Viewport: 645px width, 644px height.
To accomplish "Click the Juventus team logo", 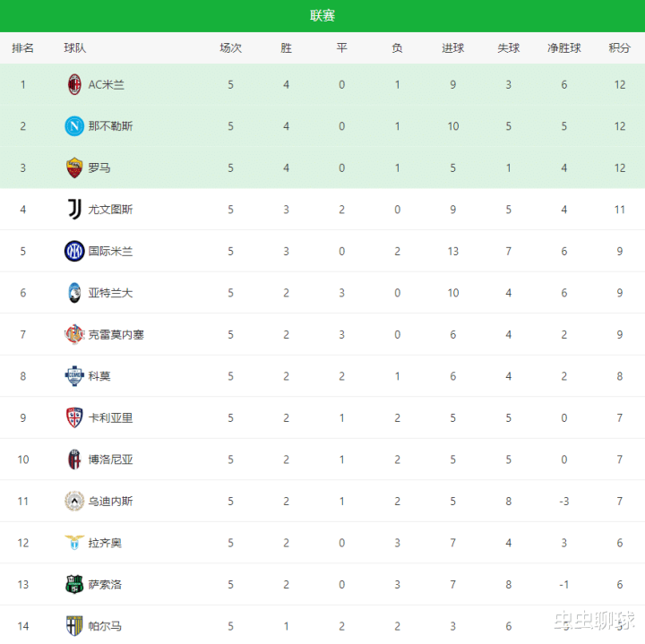I will coord(74,210).
